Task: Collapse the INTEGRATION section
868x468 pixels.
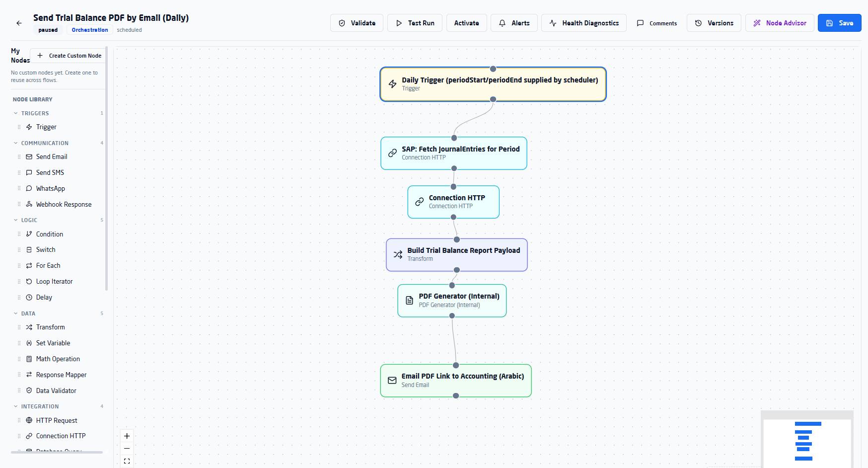Action: pos(16,406)
